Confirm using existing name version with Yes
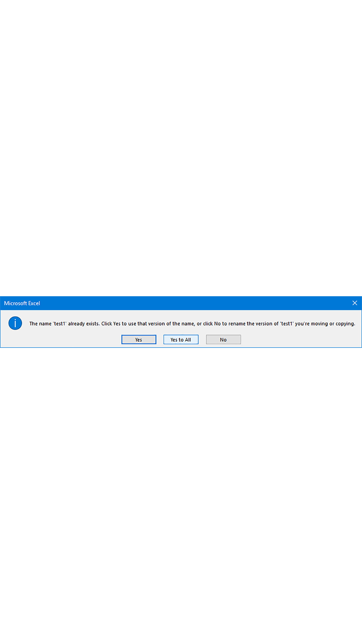 pos(139,339)
